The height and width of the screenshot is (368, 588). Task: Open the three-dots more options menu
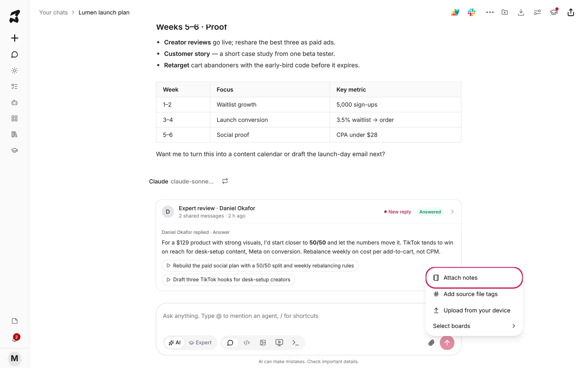(x=490, y=12)
